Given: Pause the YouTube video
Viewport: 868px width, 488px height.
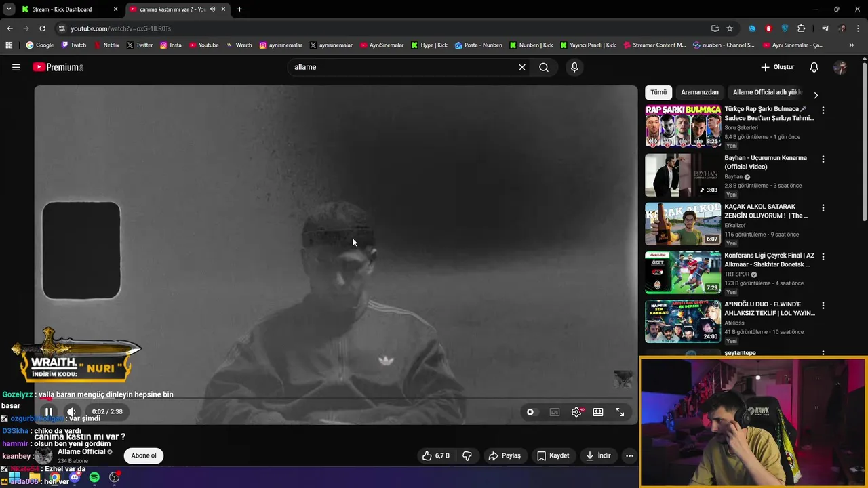Looking at the screenshot, I should pos(48,411).
